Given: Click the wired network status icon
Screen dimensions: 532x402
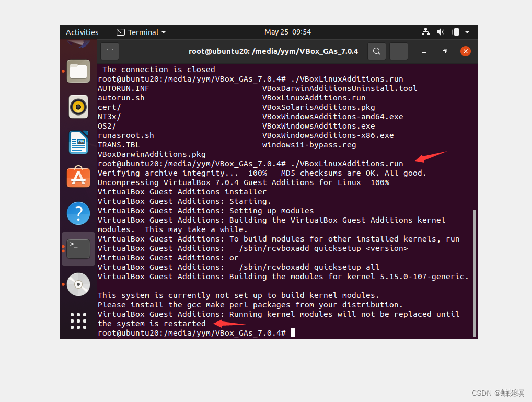Looking at the screenshot, I should pyautogui.click(x=425, y=32).
